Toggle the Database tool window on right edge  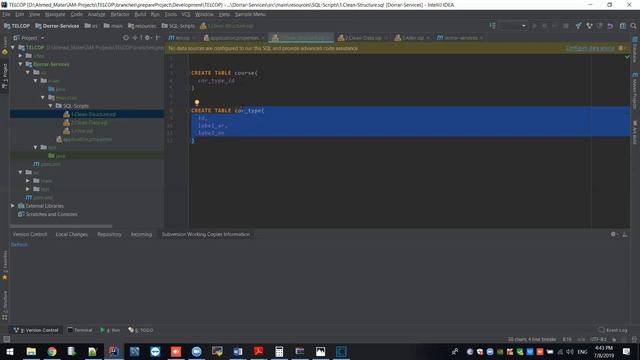pyautogui.click(x=635, y=49)
